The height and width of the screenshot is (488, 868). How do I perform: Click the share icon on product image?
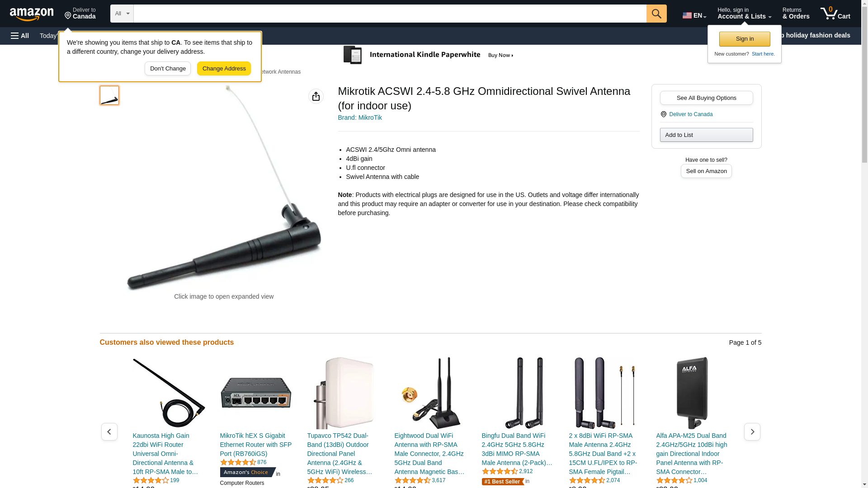pos(316,96)
